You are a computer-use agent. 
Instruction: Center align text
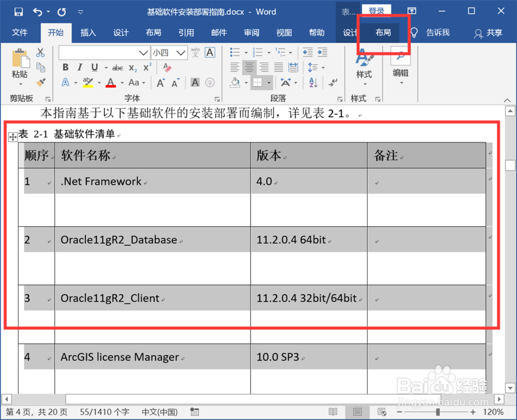click(249, 67)
